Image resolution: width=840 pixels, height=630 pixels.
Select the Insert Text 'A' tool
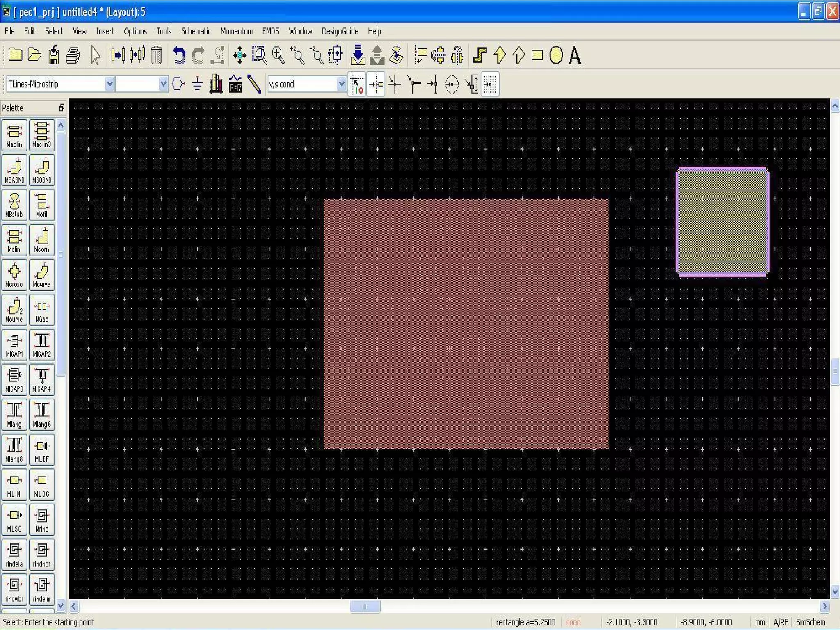point(575,55)
